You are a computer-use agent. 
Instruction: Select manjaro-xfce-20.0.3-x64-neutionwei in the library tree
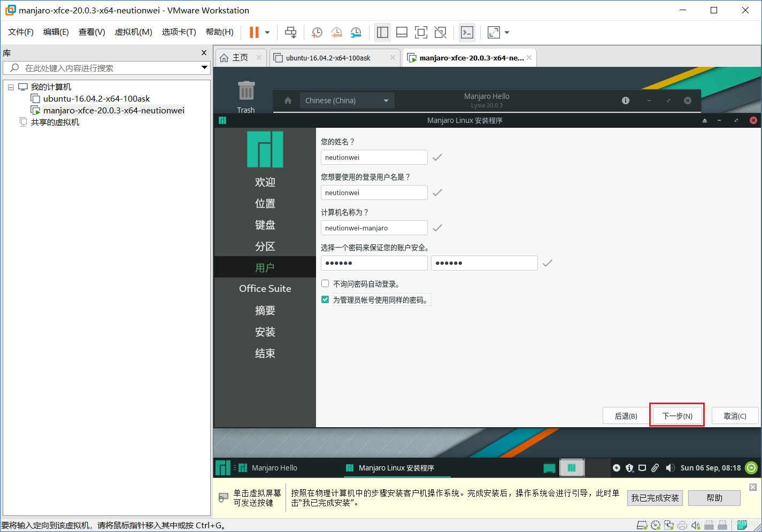114,110
